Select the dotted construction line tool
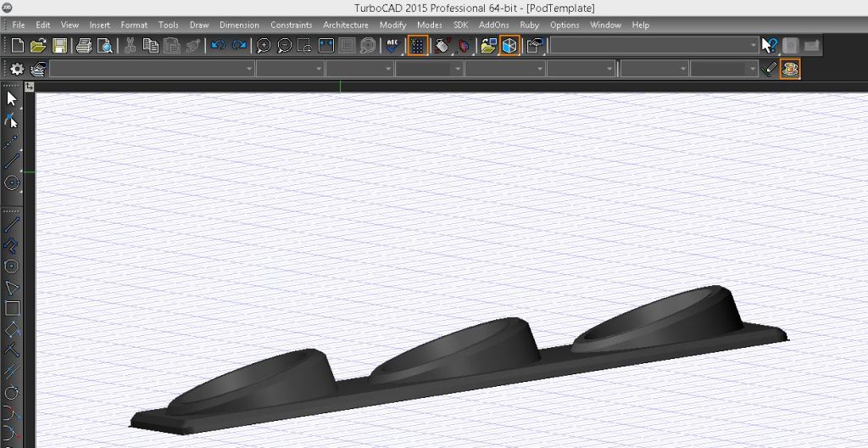 (x=12, y=141)
